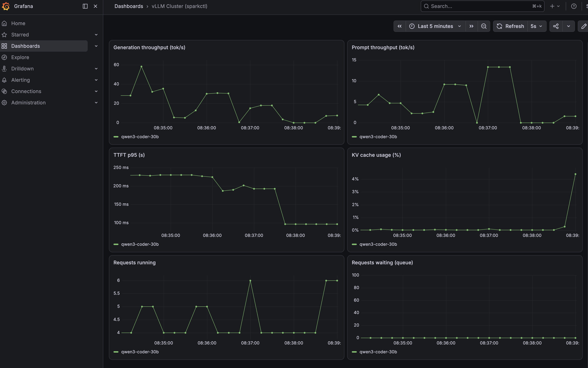Viewport: 588px width, 368px height.
Task: Toggle qwen3-coder-30b legend in Requests running
Action: (x=140, y=352)
